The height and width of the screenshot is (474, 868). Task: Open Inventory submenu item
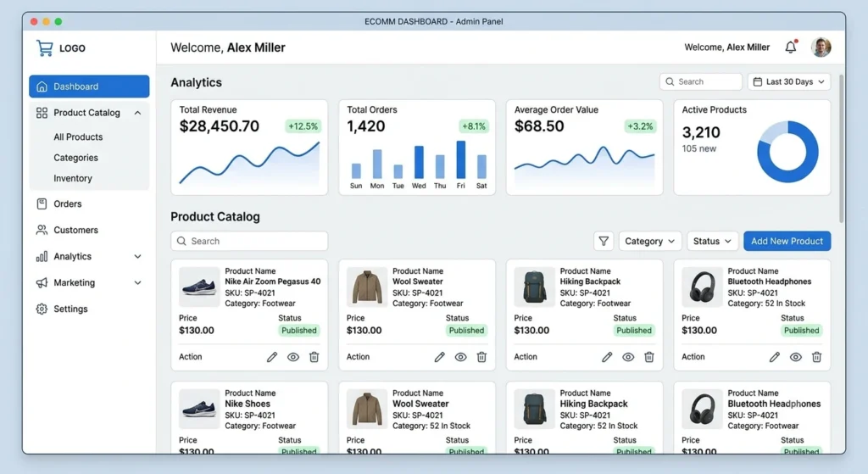pos(73,178)
